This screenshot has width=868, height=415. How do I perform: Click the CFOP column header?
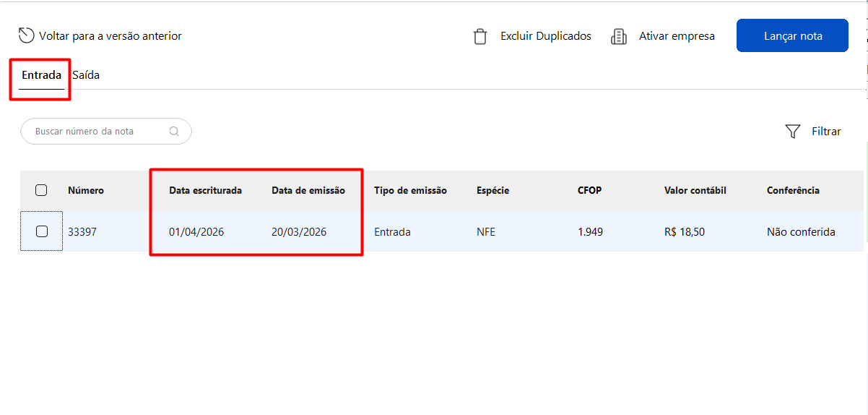coord(589,191)
